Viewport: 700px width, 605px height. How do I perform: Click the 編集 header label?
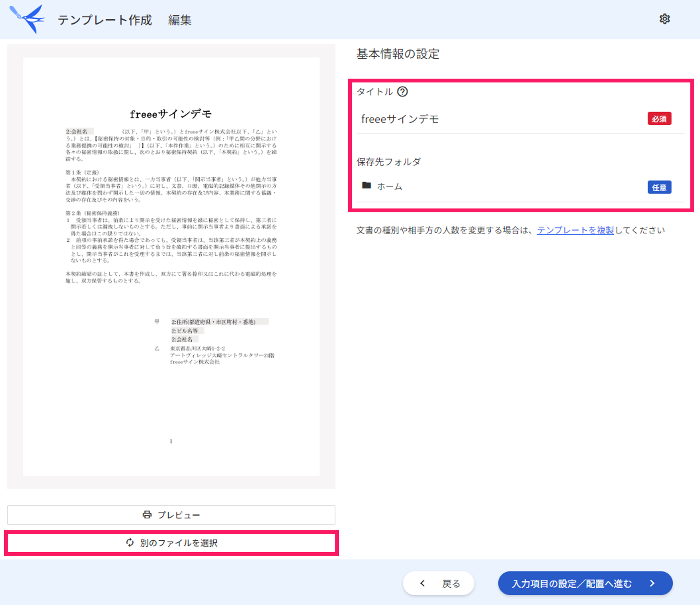(180, 20)
